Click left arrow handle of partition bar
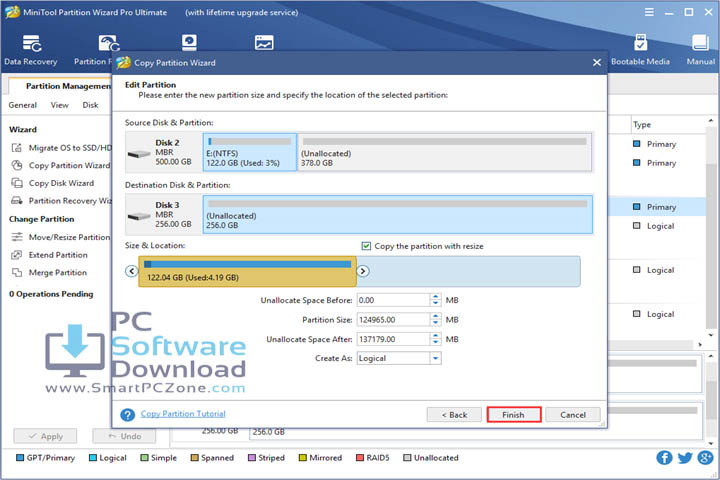 point(131,271)
